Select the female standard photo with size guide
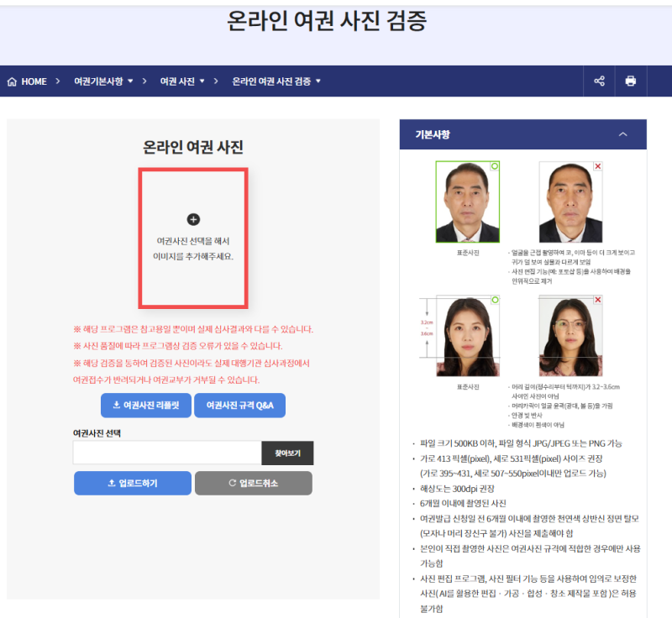 point(468,336)
